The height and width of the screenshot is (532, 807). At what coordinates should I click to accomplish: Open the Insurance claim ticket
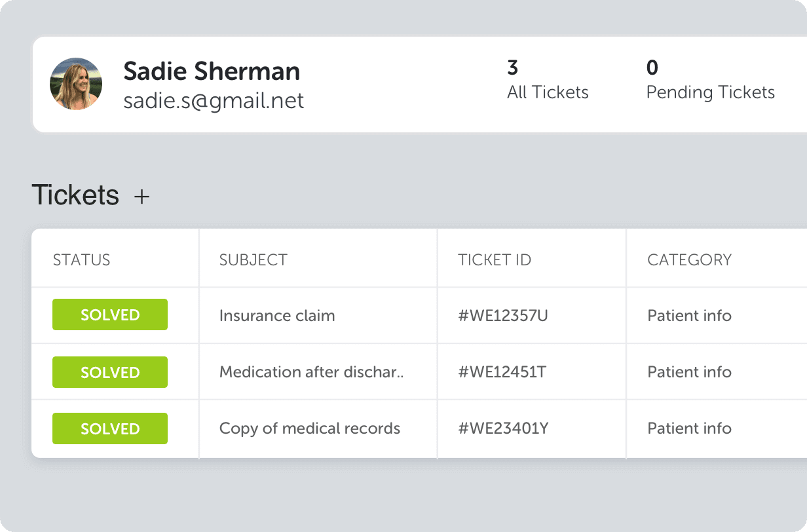point(277,315)
